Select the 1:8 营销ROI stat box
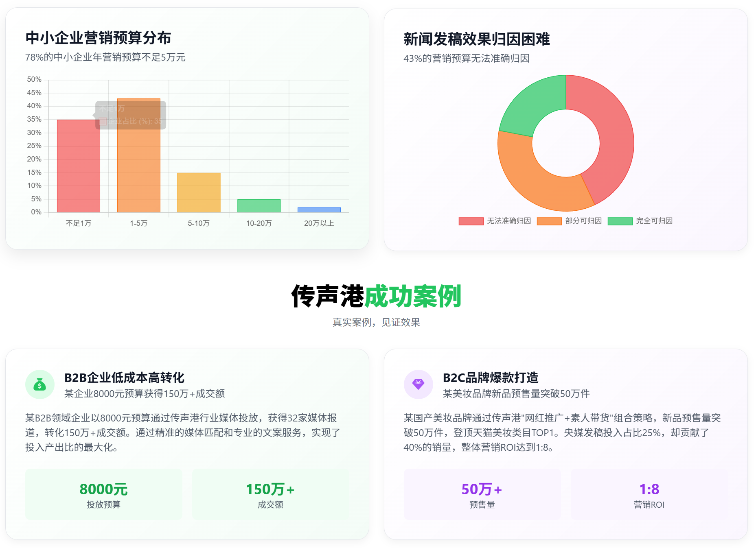Viewport: 756px width, 548px height. pos(649,494)
